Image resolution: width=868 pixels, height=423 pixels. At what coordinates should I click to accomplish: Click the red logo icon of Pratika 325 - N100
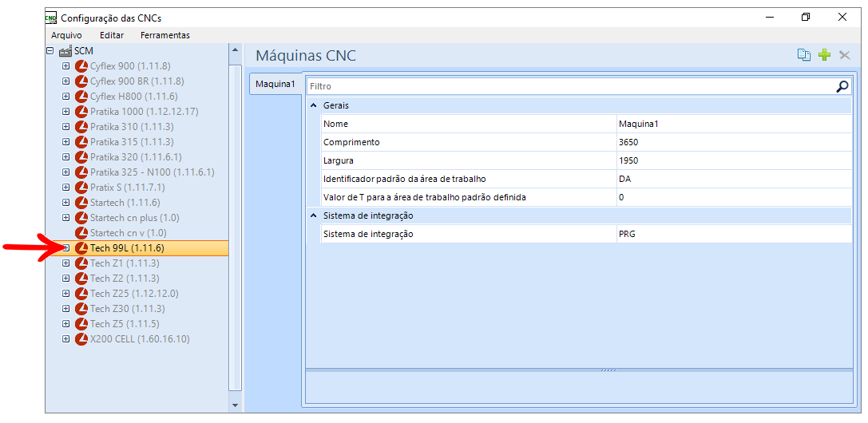coord(81,172)
